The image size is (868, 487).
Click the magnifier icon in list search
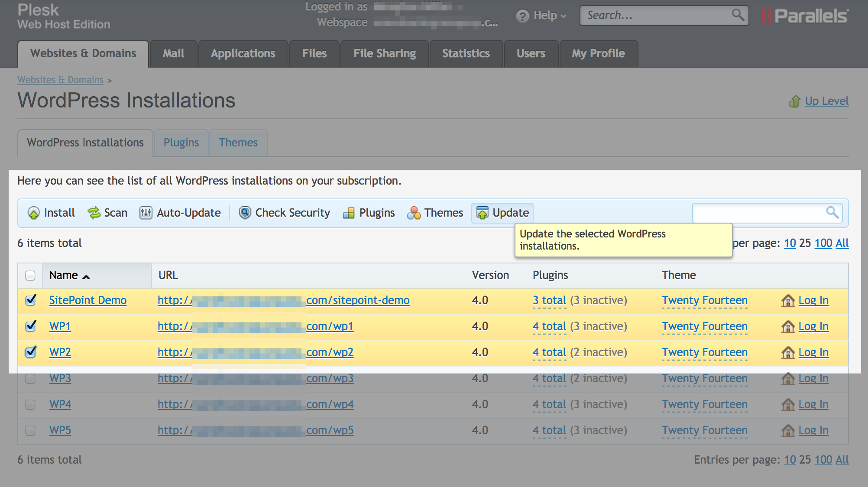pos(832,212)
